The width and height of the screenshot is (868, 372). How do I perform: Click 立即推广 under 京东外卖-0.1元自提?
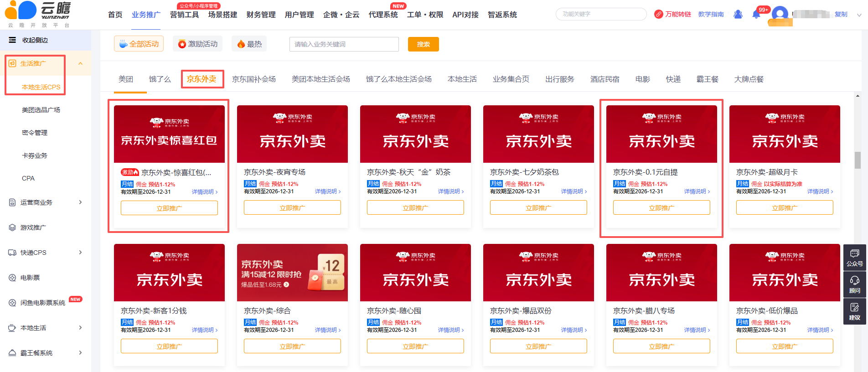[661, 208]
